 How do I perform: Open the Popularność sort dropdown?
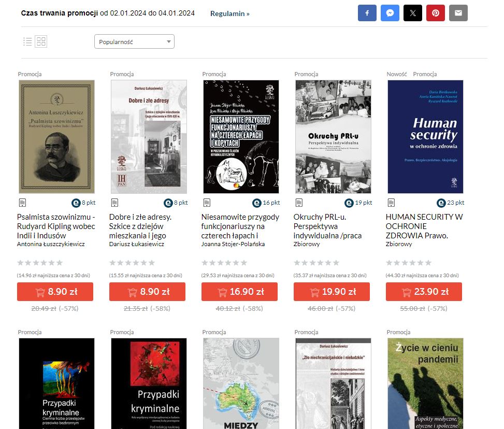pos(134,41)
